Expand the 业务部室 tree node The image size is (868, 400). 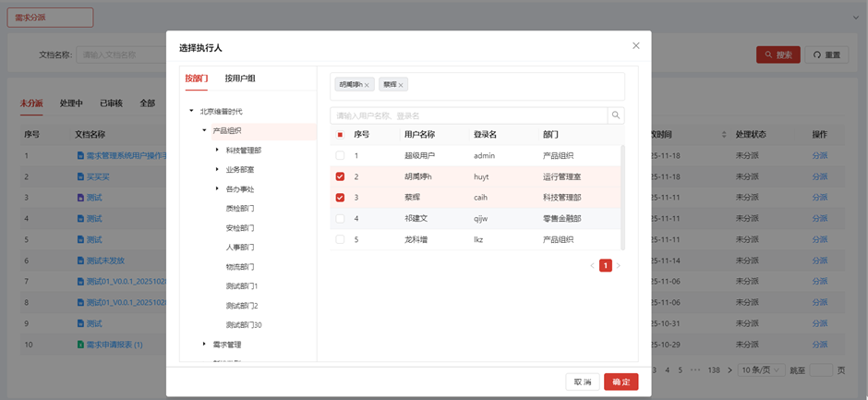(217, 169)
